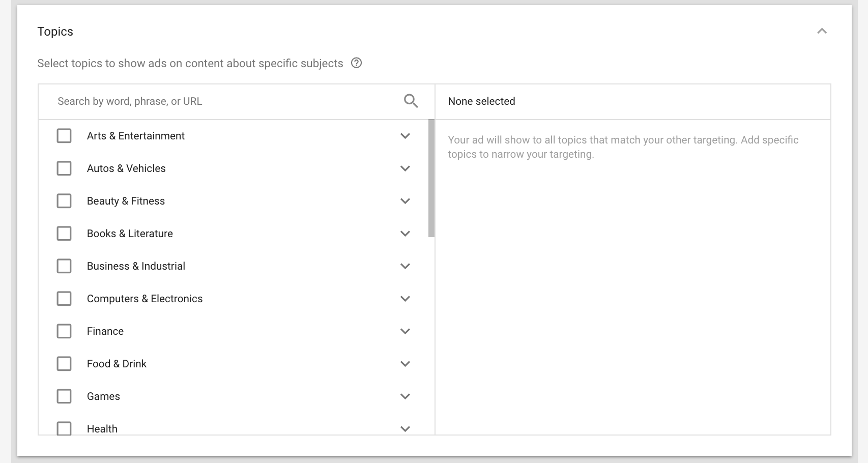Focus the Search by word, phrase, or URL field
This screenshot has width=868, height=463.
coord(224,101)
